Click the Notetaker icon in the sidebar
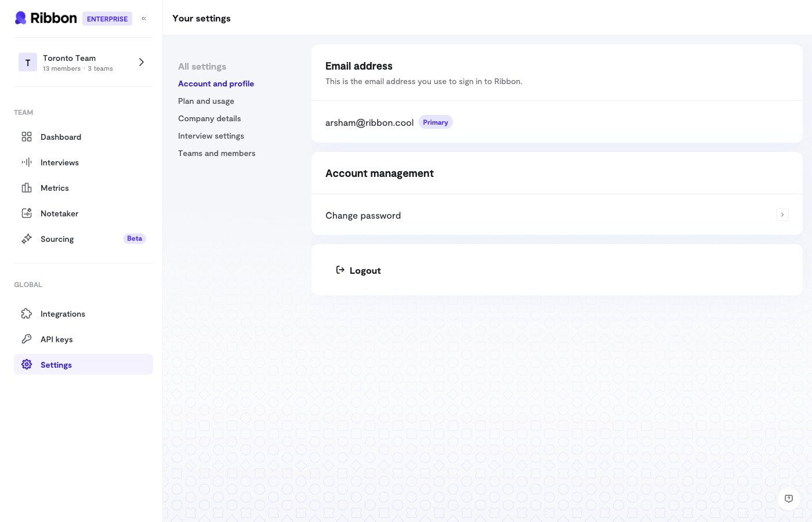Viewport: 812px width, 522px height. coord(27,213)
